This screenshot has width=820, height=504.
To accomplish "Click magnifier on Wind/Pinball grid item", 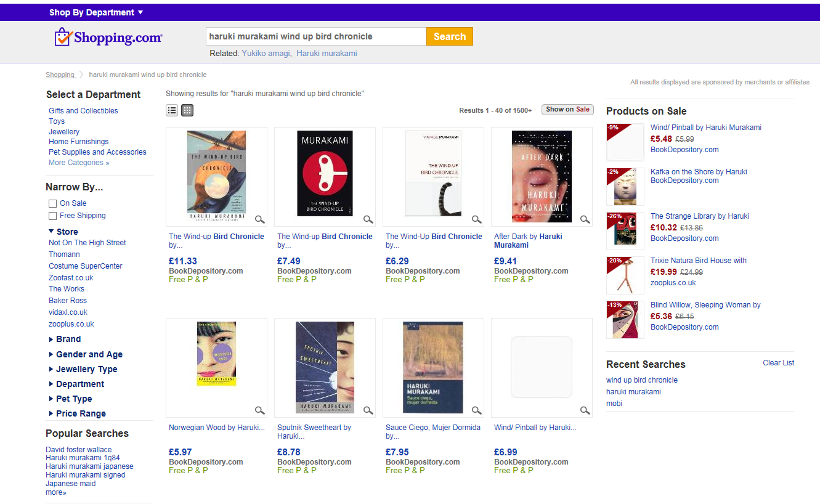I will (585, 410).
